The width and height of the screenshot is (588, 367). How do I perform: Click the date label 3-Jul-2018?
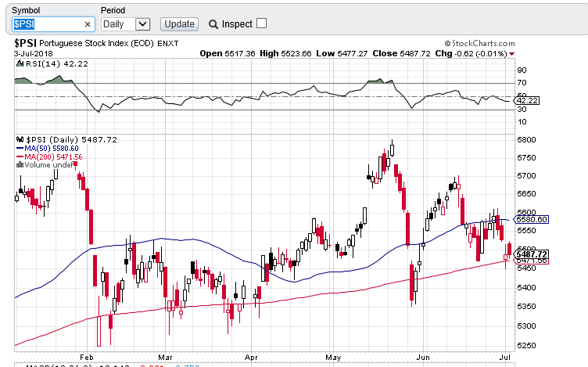click(x=34, y=54)
